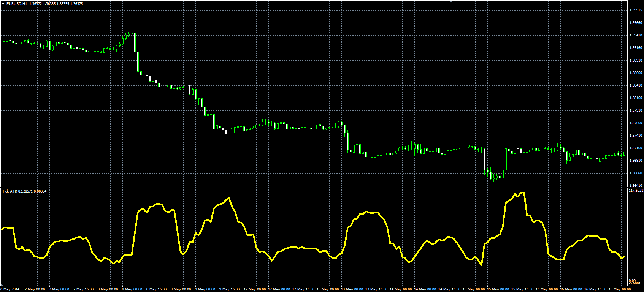Screen dimensions: 644x292
Task: Click the 13 May 16:00 time label
Action: pyautogui.click(x=376, y=289)
